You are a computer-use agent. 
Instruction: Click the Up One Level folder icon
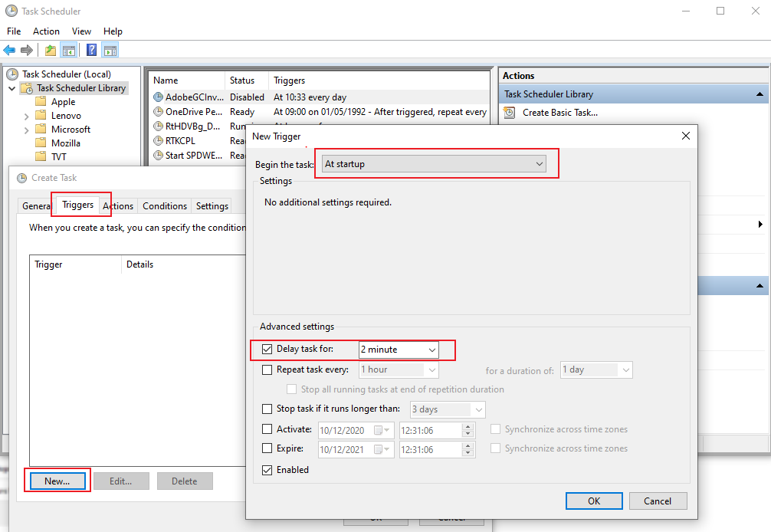coord(51,51)
